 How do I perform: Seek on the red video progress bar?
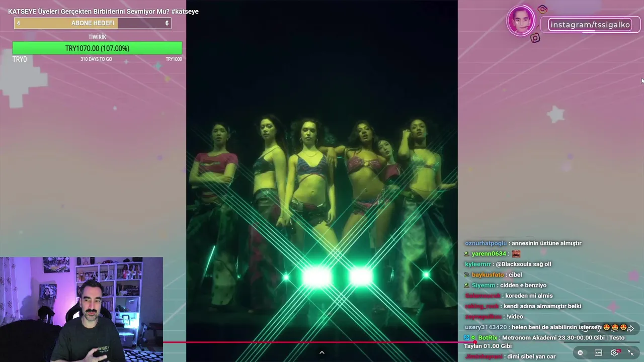coord(401,342)
